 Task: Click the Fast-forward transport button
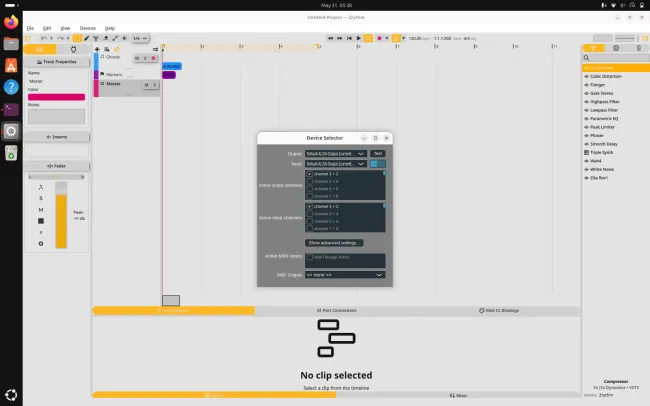pyautogui.click(x=340, y=38)
